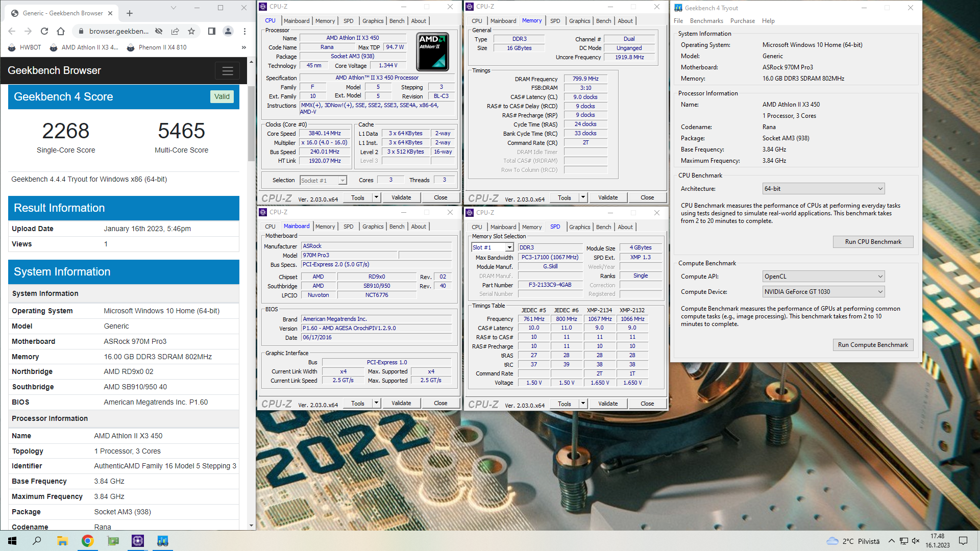The image size is (980, 551).
Task: Click the browser back arrow
Action: 12,31
